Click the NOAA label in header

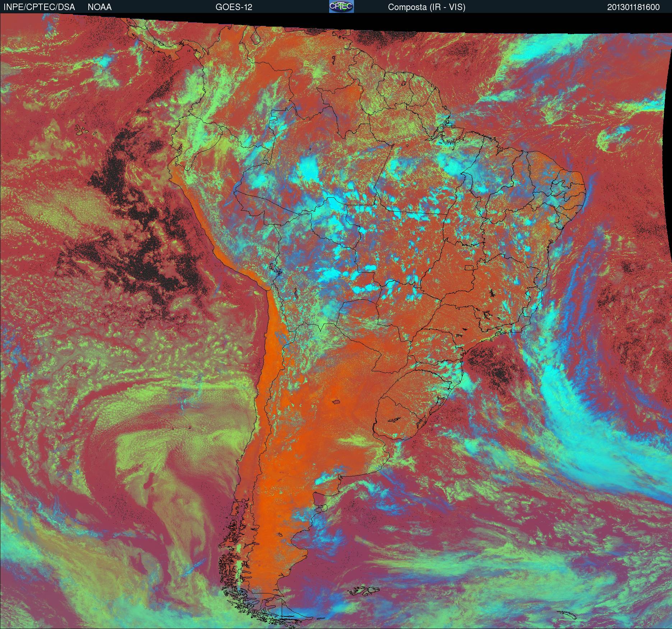pyautogui.click(x=100, y=7)
